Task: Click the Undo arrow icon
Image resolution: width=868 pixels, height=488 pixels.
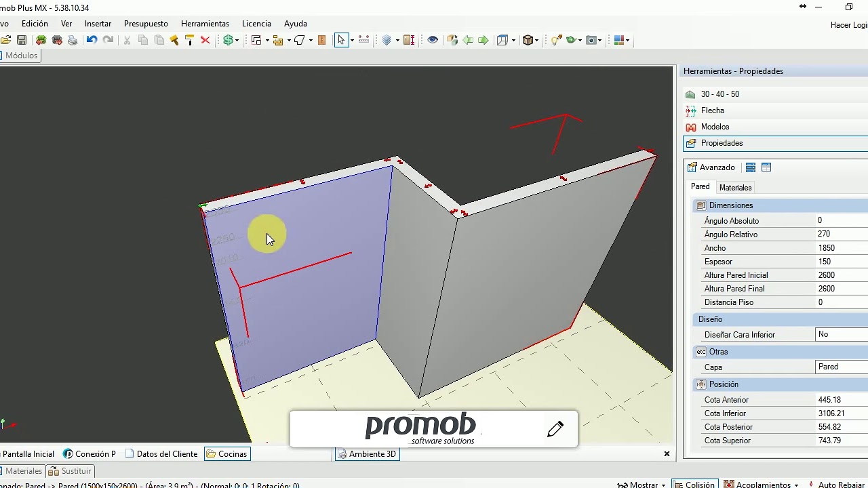Action: [x=92, y=41]
